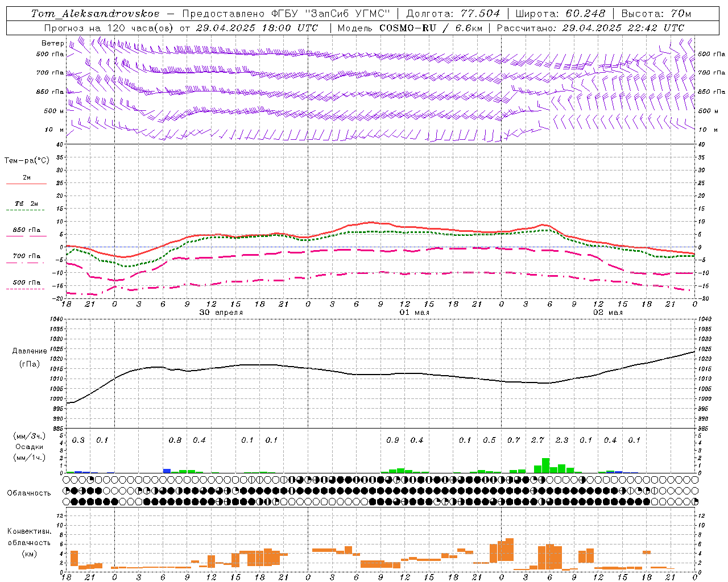Click the Осадки panel label
The image size is (728, 582).
pos(29,447)
